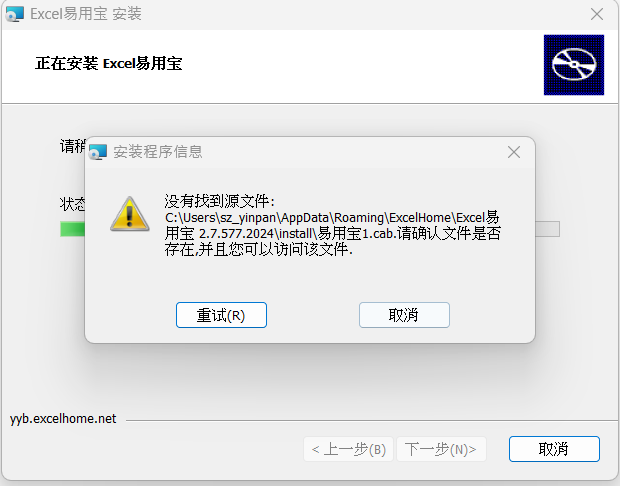Screen dimensions: 620x486
Task: Click the blue CD disc logo image
Action: click(574, 65)
